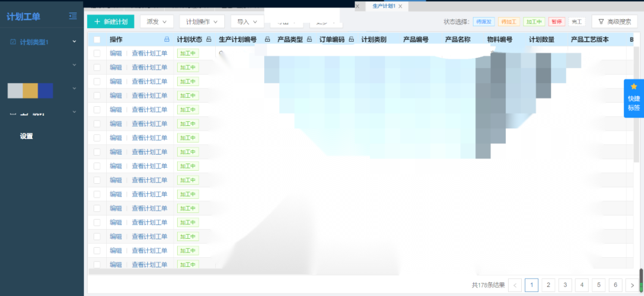Click the 计划类型1 checklist icon in sidebar
Screen dimensions: 644x296
(13, 42)
